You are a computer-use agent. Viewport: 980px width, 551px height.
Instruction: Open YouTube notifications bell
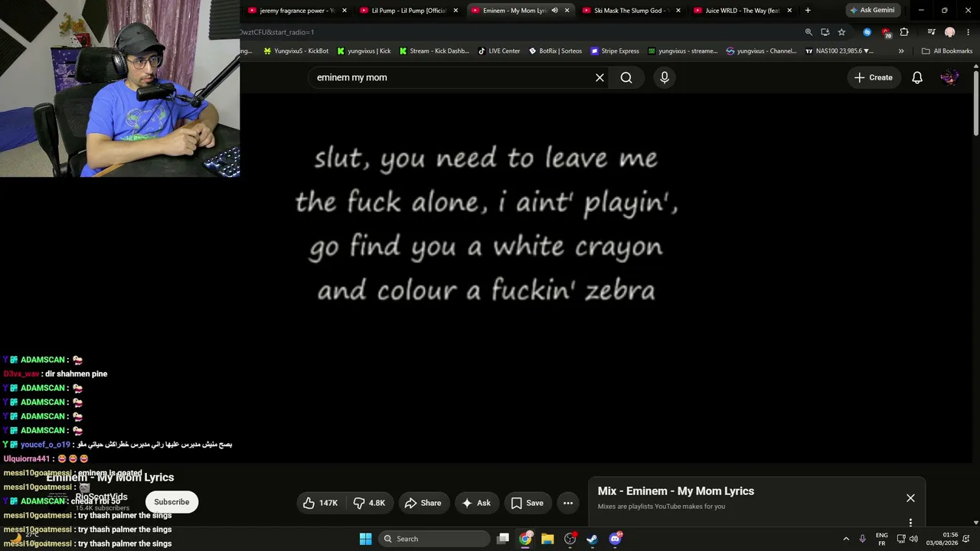tap(917, 77)
